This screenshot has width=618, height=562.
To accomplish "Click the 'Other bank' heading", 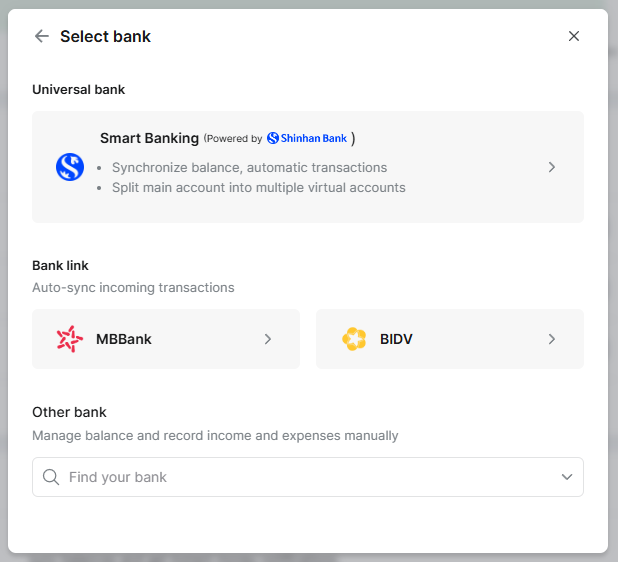I will click(x=69, y=412).
